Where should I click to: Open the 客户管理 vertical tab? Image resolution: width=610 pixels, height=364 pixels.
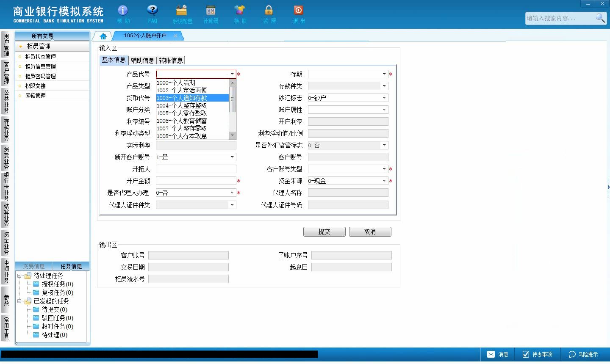coord(6,72)
